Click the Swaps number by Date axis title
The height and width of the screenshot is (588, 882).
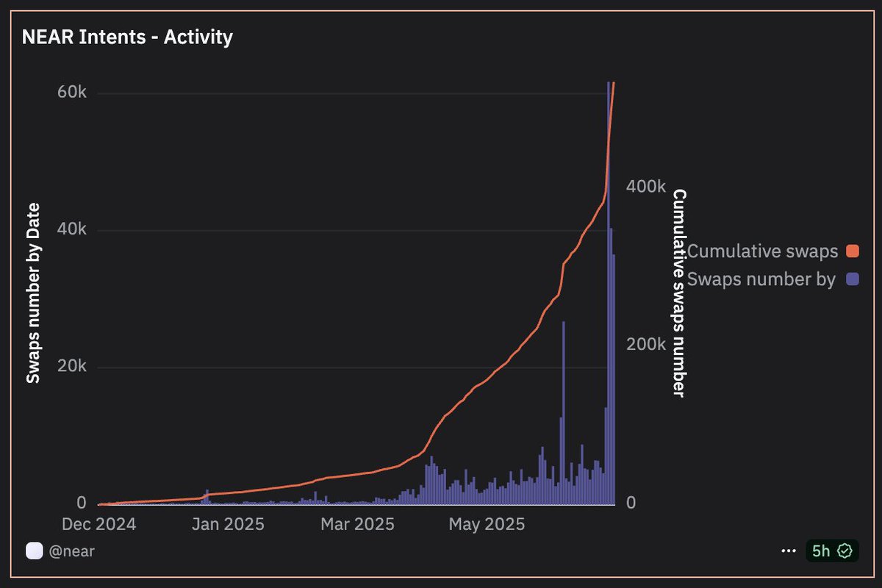point(33,293)
